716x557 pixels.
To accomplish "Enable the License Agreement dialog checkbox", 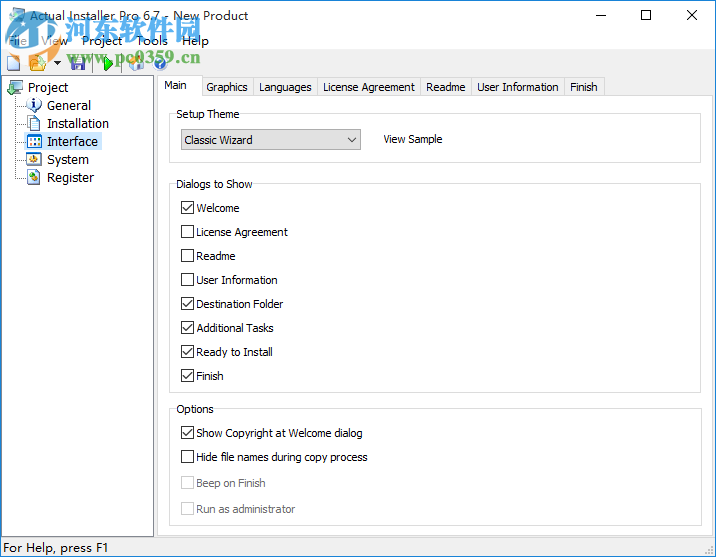I will [x=187, y=232].
